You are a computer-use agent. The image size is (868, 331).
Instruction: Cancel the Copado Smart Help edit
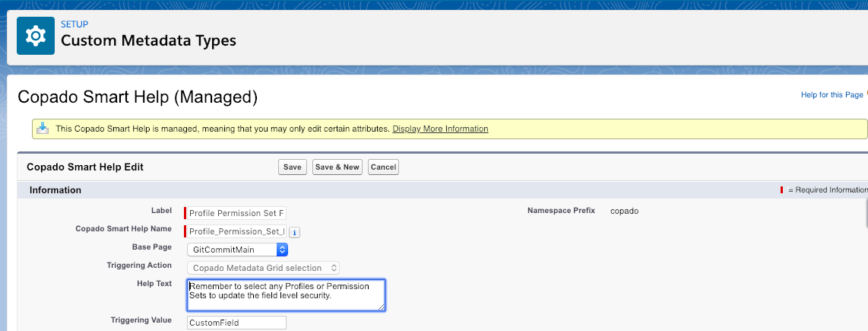pyautogui.click(x=383, y=167)
